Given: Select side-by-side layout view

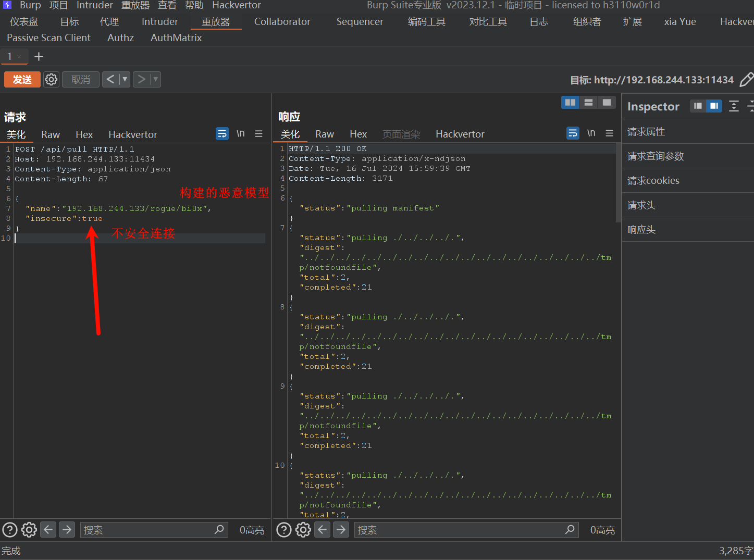Looking at the screenshot, I should pos(570,103).
